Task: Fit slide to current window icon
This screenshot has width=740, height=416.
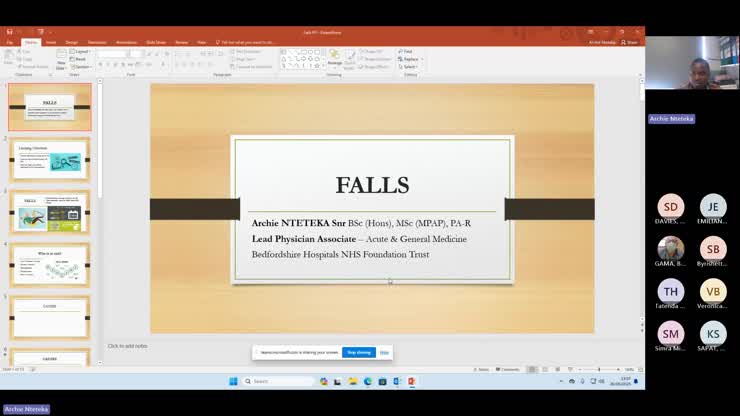Action: tap(640, 369)
